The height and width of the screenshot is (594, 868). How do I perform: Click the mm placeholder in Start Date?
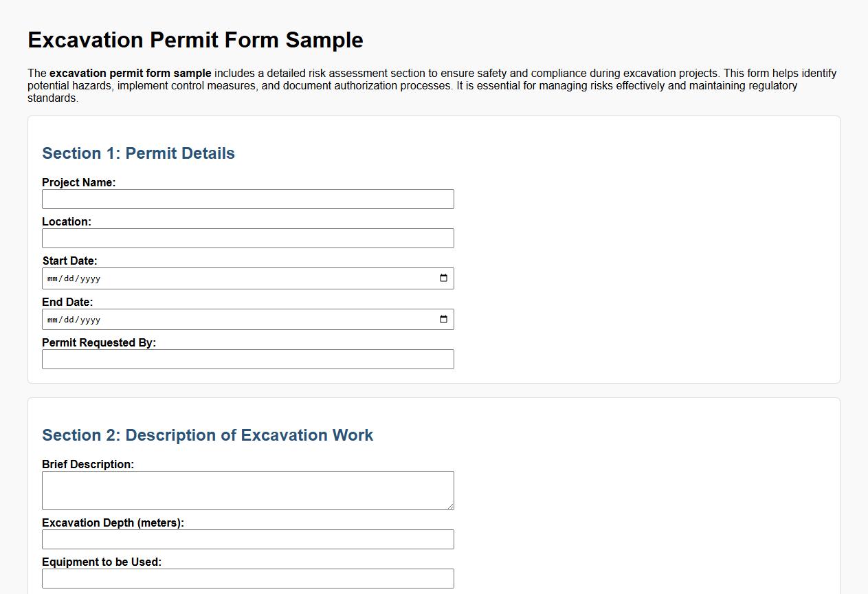click(x=54, y=278)
